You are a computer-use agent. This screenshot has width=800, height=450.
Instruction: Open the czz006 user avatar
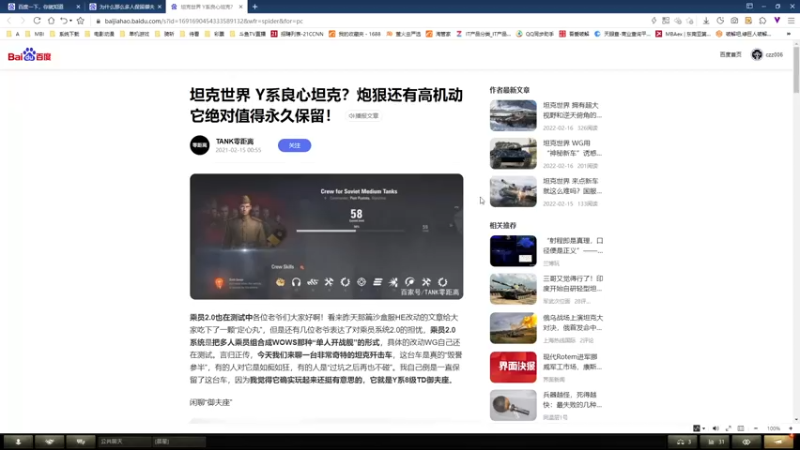pyautogui.click(x=757, y=55)
